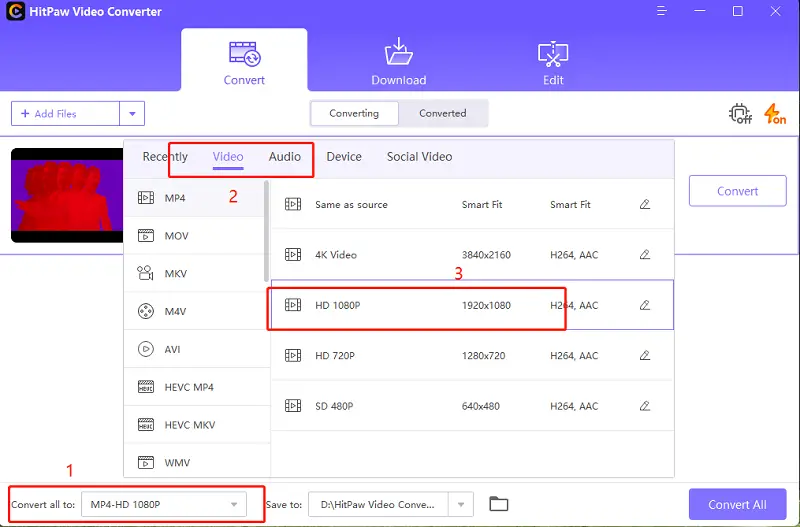Select HEVC MP4 in the format list
This screenshot has height=527, width=800.
(197, 387)
